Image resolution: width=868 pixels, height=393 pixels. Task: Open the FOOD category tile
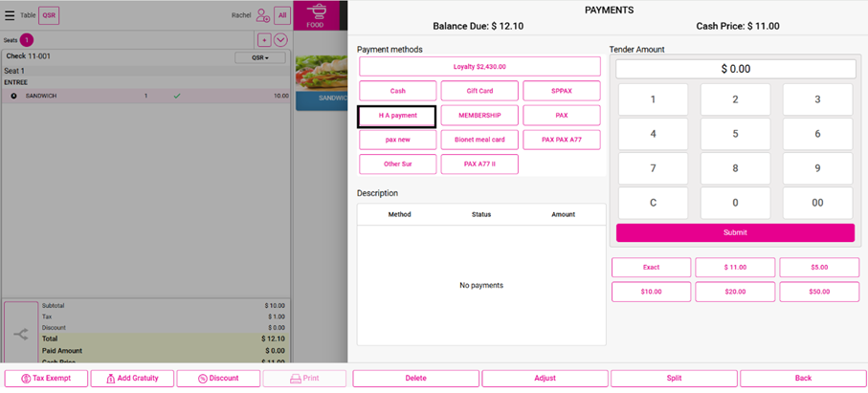(x=315, y=15)
